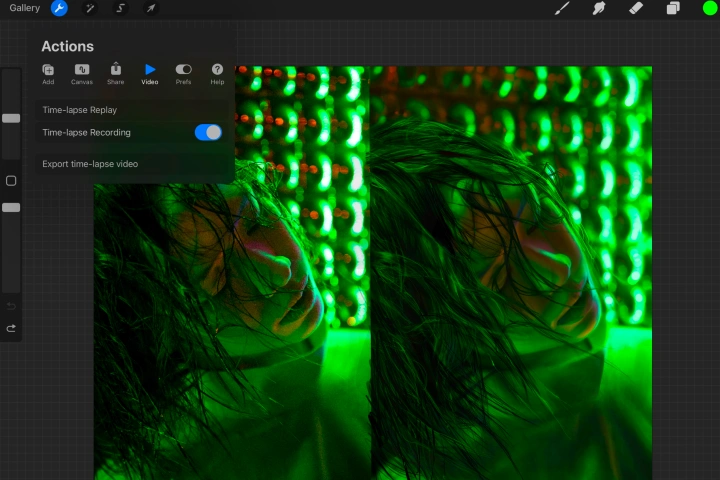Select the Smudge finger tool
The image size is (720, 480).
click(599, 8)
